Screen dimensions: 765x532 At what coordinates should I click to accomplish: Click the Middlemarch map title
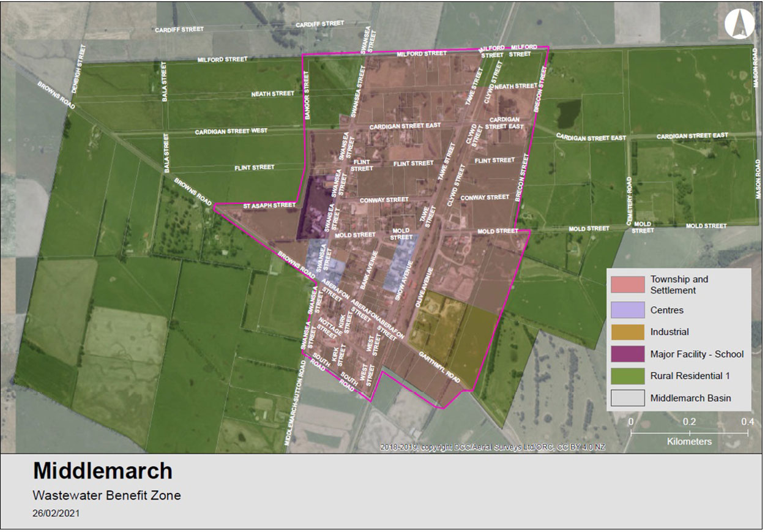coord(102,471)
